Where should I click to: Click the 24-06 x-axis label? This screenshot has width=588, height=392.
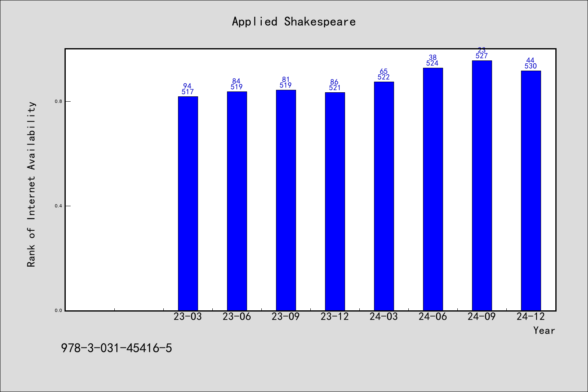(433, 316)
